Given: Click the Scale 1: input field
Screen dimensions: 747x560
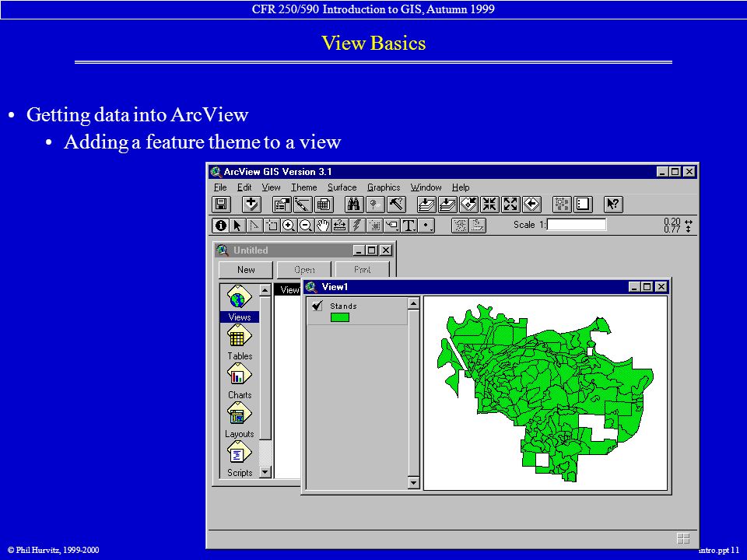Looking at the screenshot, I should point(577,224).
